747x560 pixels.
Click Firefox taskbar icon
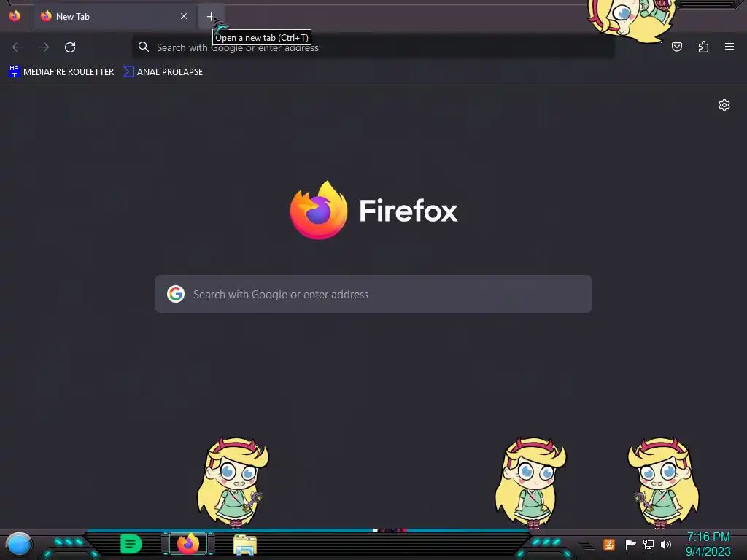pyautogui.click(x=188, y=544)
